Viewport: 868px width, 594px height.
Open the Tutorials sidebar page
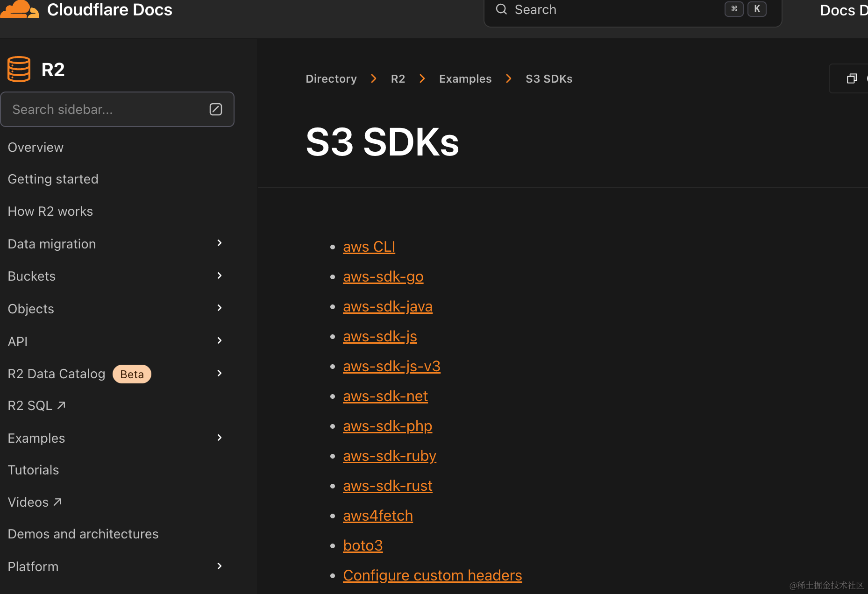34,470
